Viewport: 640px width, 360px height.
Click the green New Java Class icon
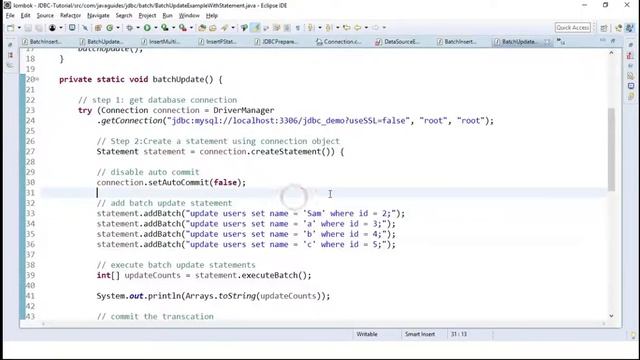point(109,28)
